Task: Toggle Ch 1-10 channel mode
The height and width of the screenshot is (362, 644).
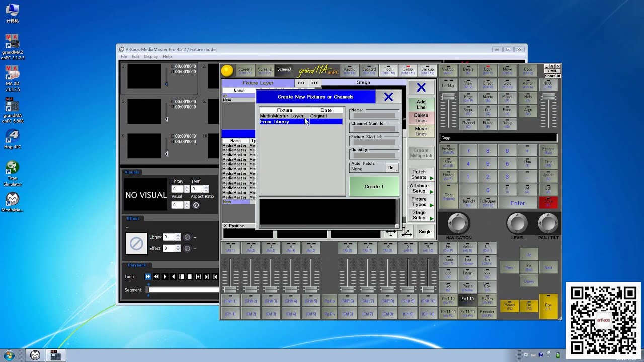Action: (x=448, y=300)
